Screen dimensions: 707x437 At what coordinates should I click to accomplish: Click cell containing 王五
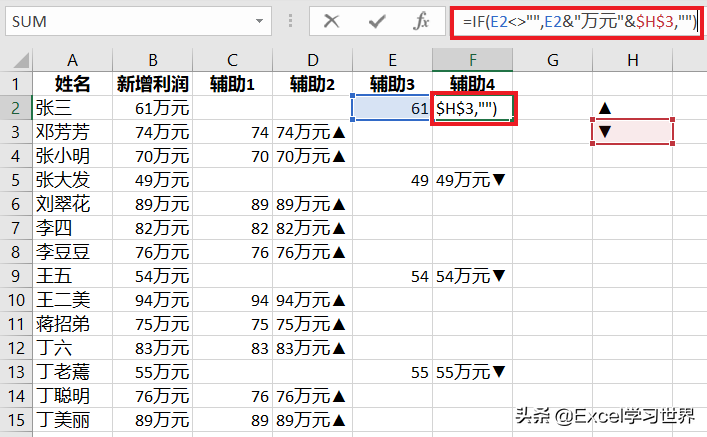(72, 276)
